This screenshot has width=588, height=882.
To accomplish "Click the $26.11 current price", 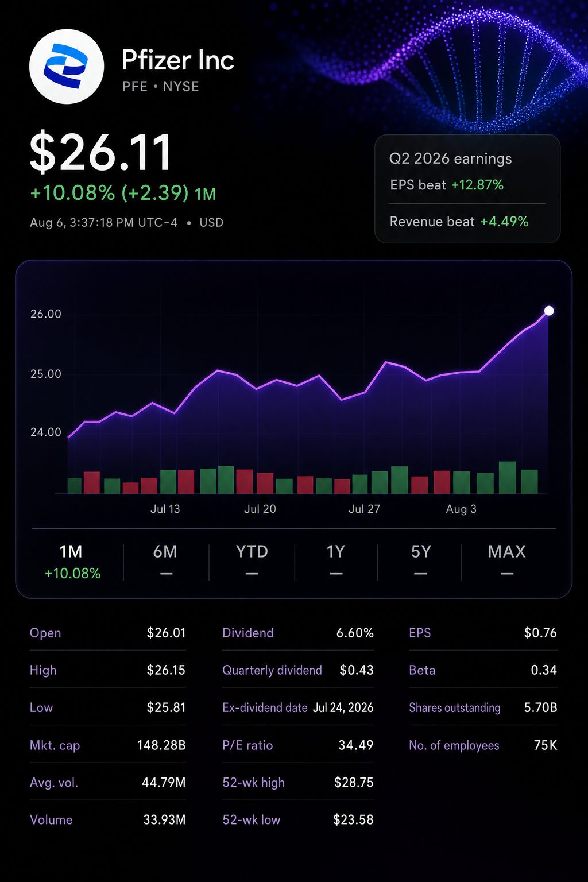I will coord(100,152).
